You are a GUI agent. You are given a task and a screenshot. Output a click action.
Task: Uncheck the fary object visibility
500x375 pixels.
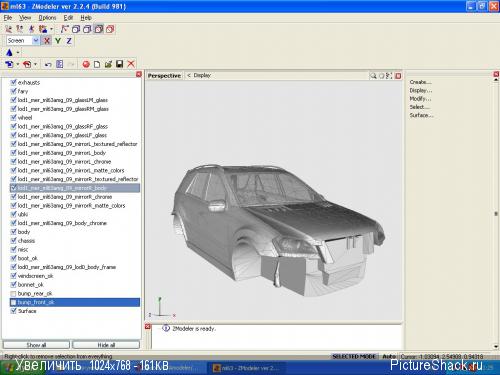point(13,91)
